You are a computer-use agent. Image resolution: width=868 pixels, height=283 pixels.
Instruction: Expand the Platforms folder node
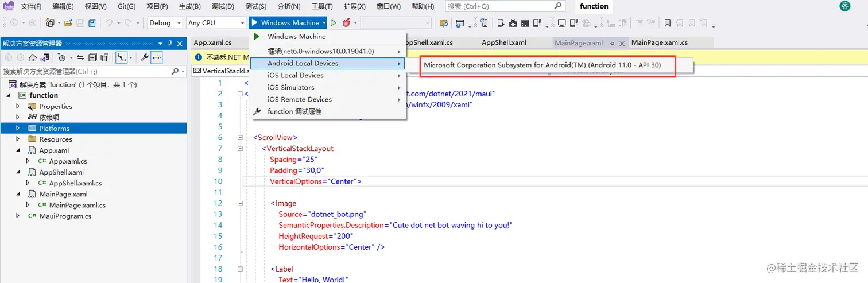18,129
